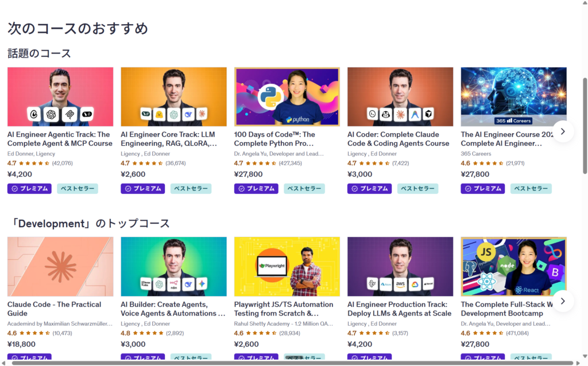
Task: Click the premium badge under the ¥27,800 Python course
Action: point(256,188)
